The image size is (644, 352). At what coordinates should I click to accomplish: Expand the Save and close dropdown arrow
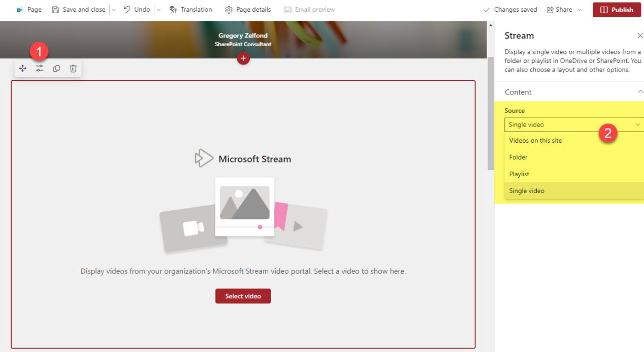tap(113, 9)
